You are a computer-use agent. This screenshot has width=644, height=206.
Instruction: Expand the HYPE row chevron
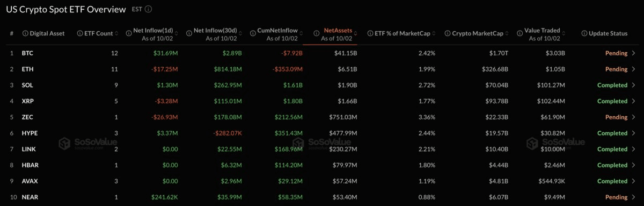coord(633,133)
